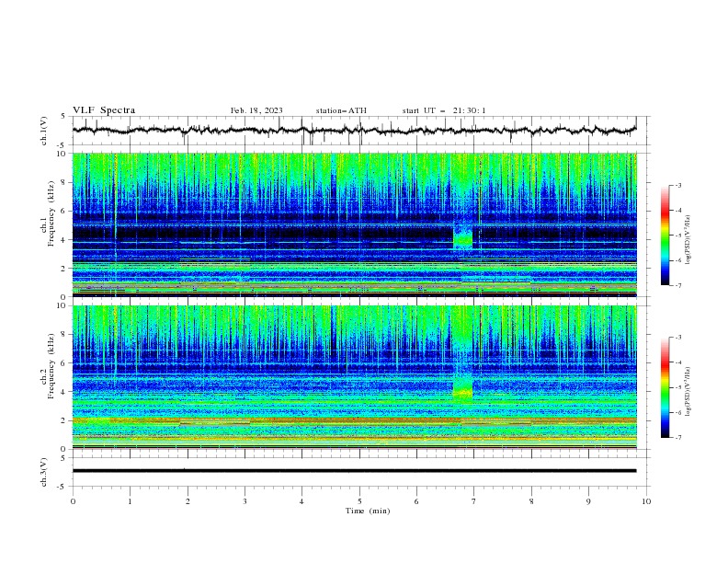
Task: Click the "Time (min)" axis title
Action: (368, 511)
